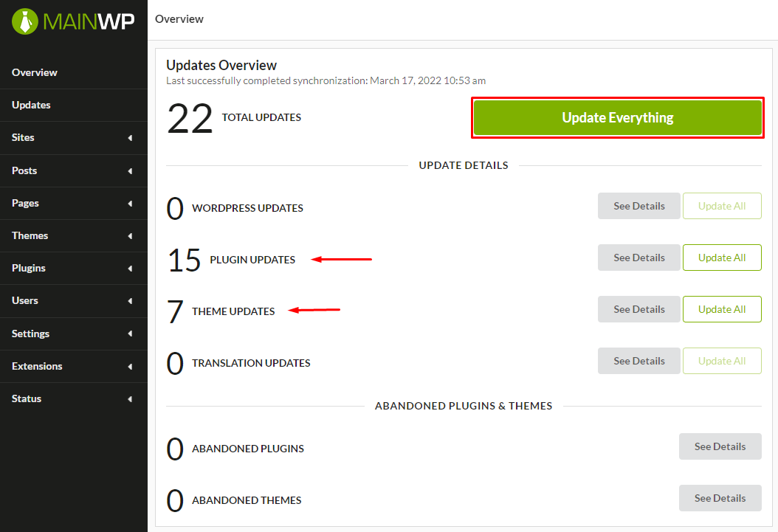See Details for abandoned plugins
Screen dimensions: 778x532
[x=720, y=446]
